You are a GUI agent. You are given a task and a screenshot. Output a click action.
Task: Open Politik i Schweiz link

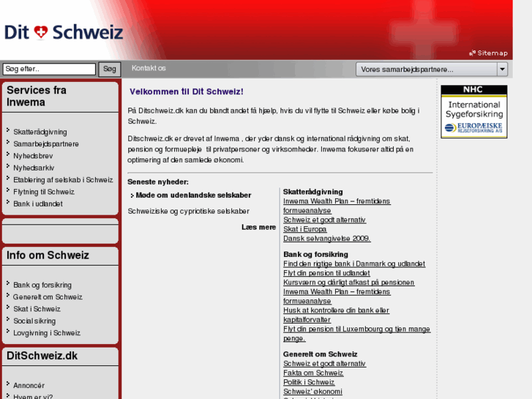(309, 382)
